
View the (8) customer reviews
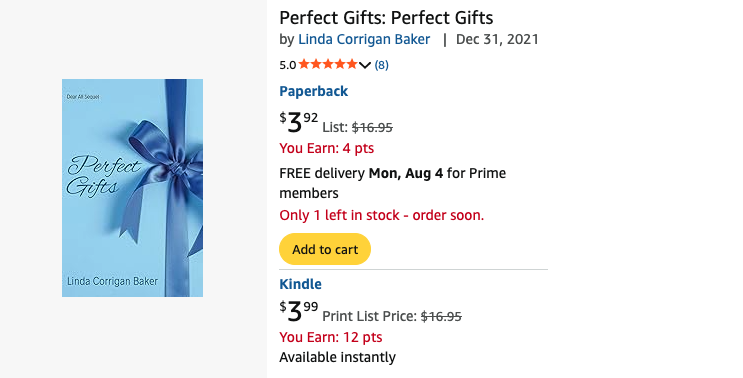381,65
